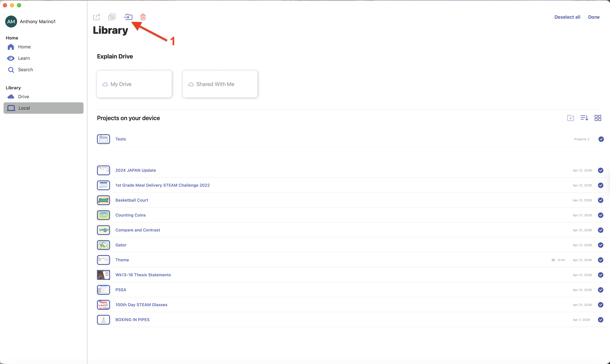Screen dimensions: 610x364
Task: Open the My Drive card
Action: (x=134, y=84)
